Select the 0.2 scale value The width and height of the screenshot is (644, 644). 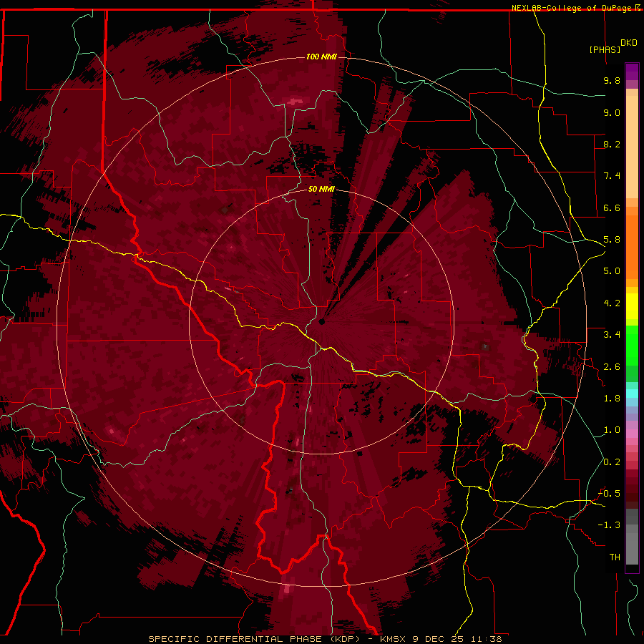point(612,462)
